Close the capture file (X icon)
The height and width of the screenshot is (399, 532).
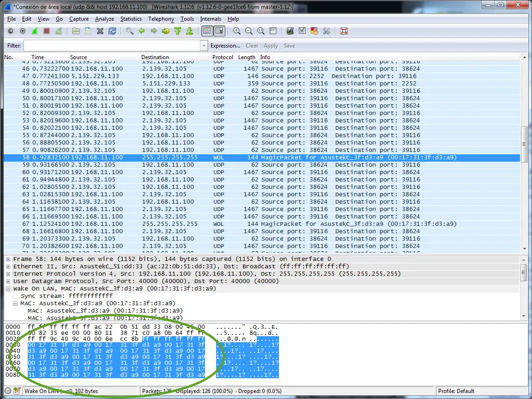(100, 31)
